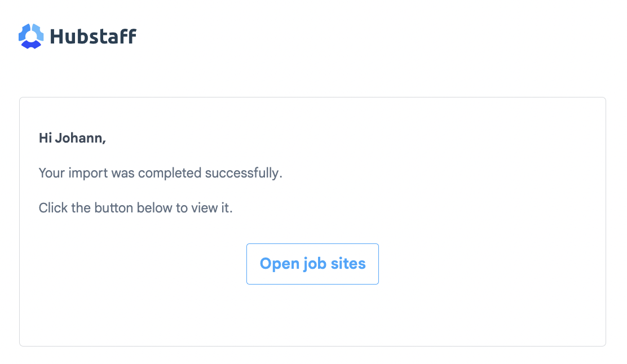Viewport: 627px width, 364px height.
Task: Click the 'Click the button below' sentence
Action: point(135,208)
